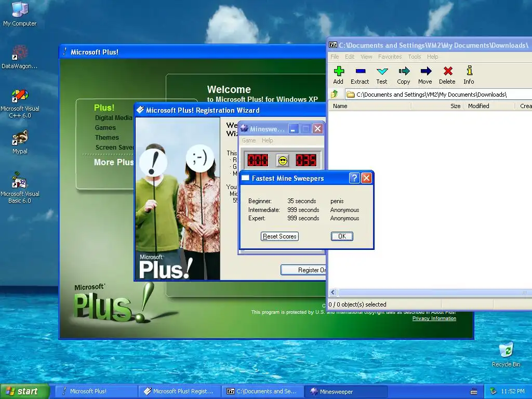The width and height of the screenshot is (532, 399).
Task: Click the Beginner score name entry
Action: click(x=337, y=201)
